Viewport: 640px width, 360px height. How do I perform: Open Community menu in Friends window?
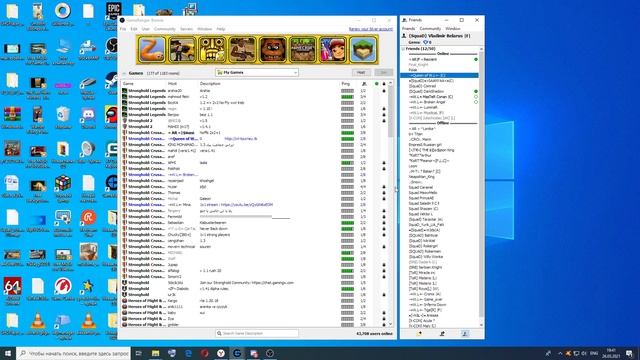point(430,29)
